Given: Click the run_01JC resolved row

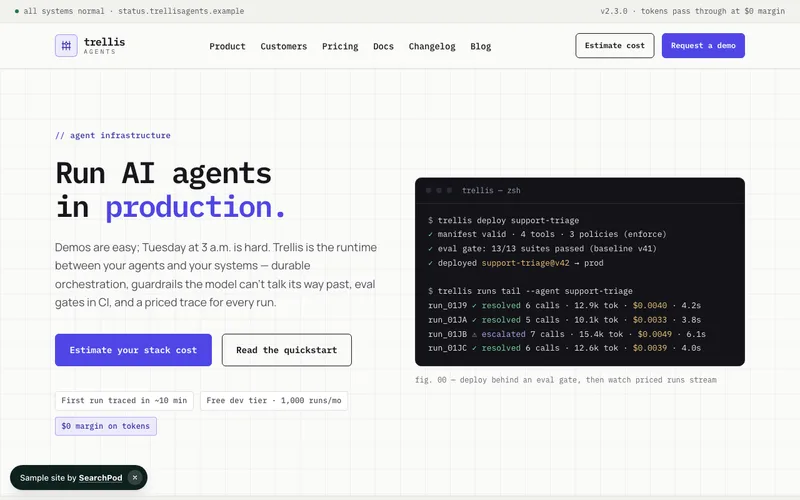Looking at the screenshot, I should [564, 348].
